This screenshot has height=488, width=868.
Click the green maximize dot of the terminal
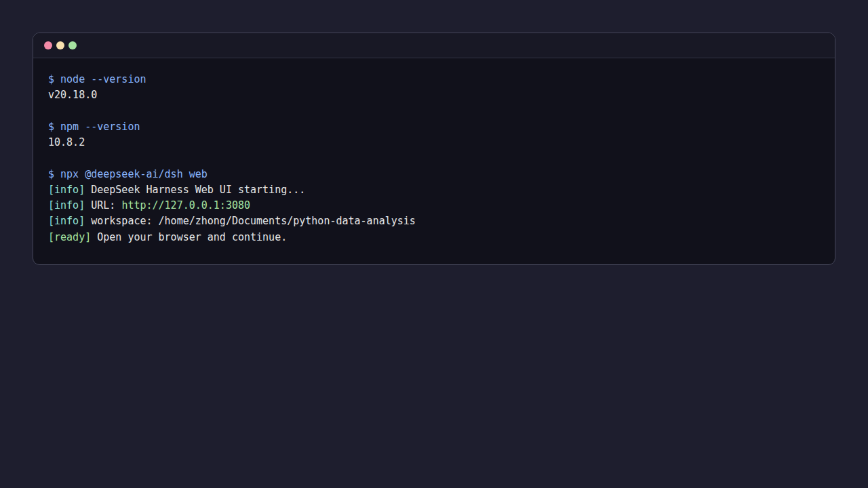pos(73,45)
